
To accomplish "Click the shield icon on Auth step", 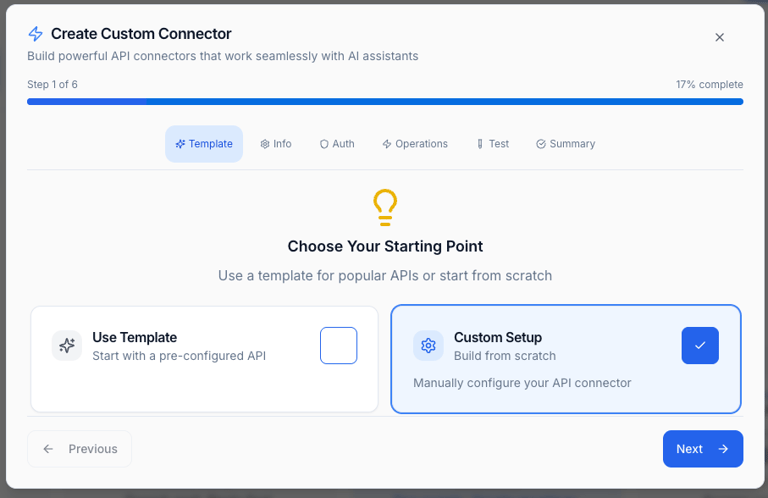I will click(x=324, y=144).
